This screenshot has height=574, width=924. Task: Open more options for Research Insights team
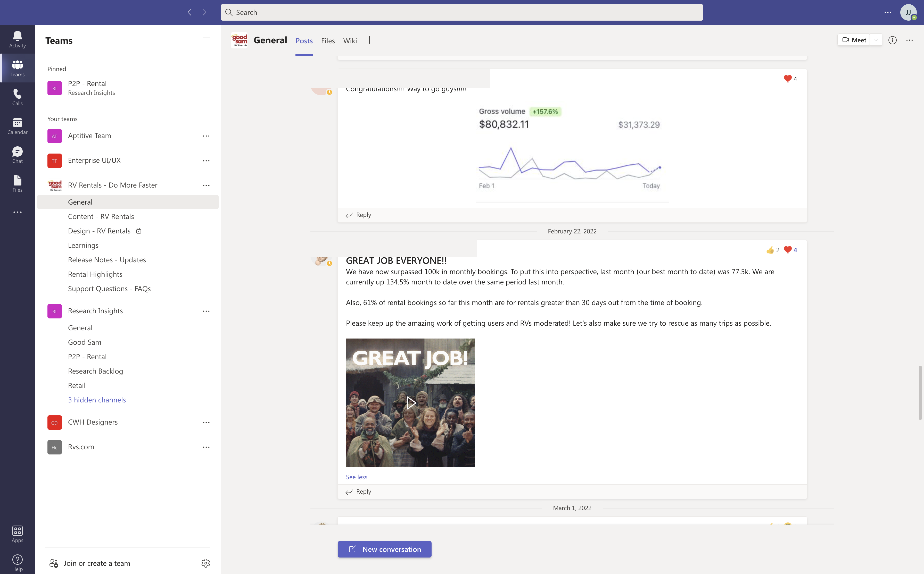pyautogui.click(x=206, y=311)
